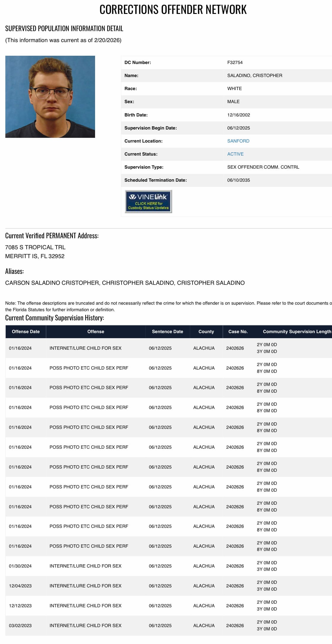Click the Sentence Date column header
This screenshot has width=332, height=644.
click(x=168, y=332)
